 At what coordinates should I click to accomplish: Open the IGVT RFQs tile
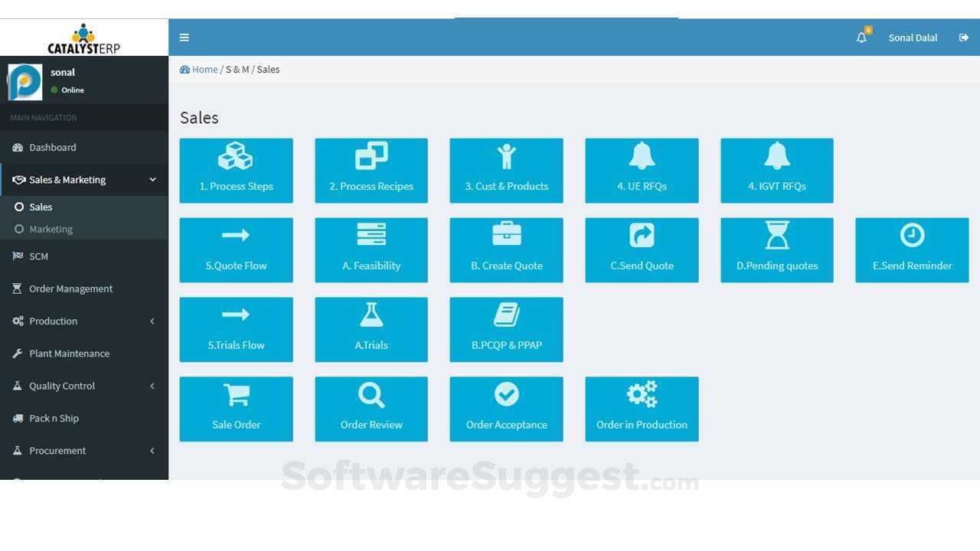776,170
